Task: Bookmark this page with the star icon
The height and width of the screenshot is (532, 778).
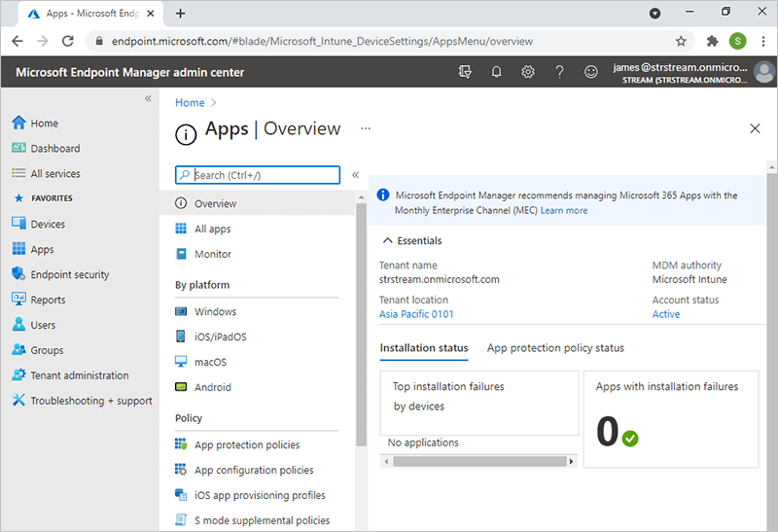Action: [681, 42]
